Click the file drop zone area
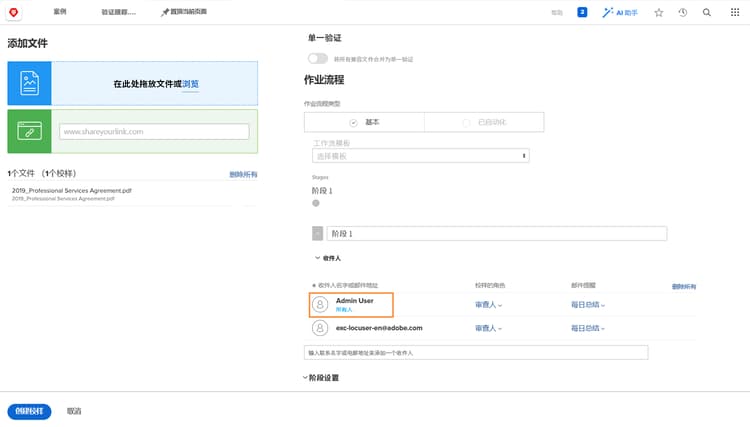750x427 pixels. (154, 83)
